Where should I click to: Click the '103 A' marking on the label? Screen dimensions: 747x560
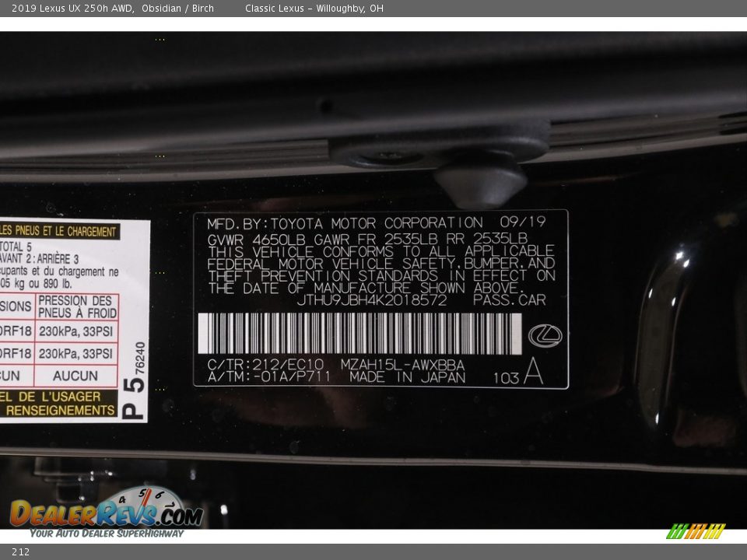518,372
